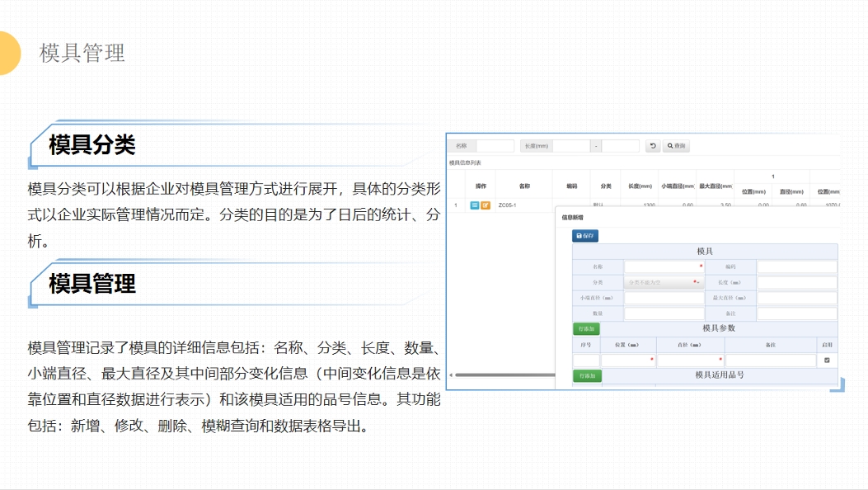Click inside the 名称 search input field
Screen dimensions: 868x490
495,145
